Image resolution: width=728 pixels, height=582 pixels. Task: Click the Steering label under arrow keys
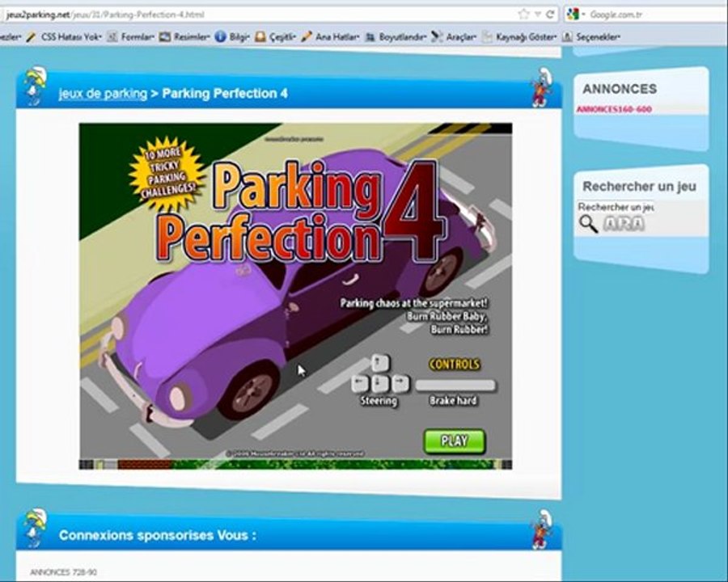click(379, 401)
